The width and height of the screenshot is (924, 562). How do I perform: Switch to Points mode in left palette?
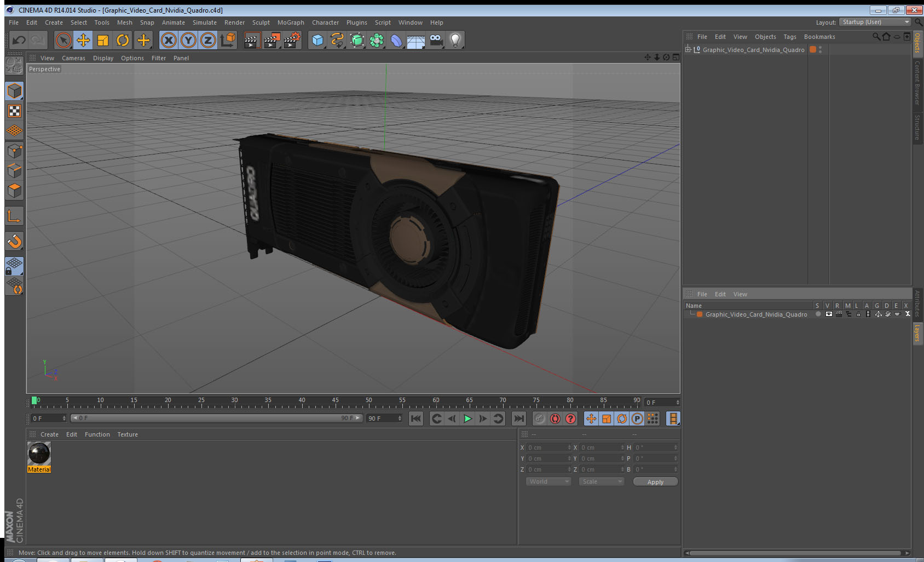coord(14,151)
